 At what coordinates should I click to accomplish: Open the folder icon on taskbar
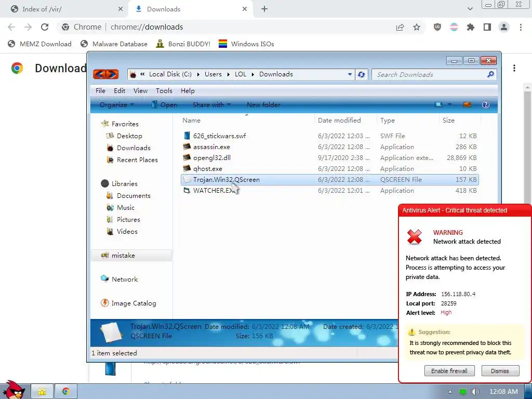(x=42, y=392)
